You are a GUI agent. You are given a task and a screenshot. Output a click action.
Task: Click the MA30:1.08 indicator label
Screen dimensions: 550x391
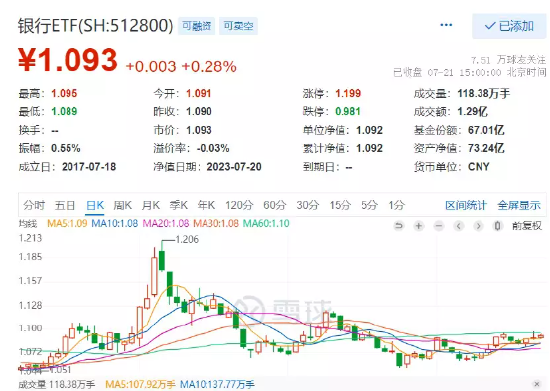(x=216, y=223)
